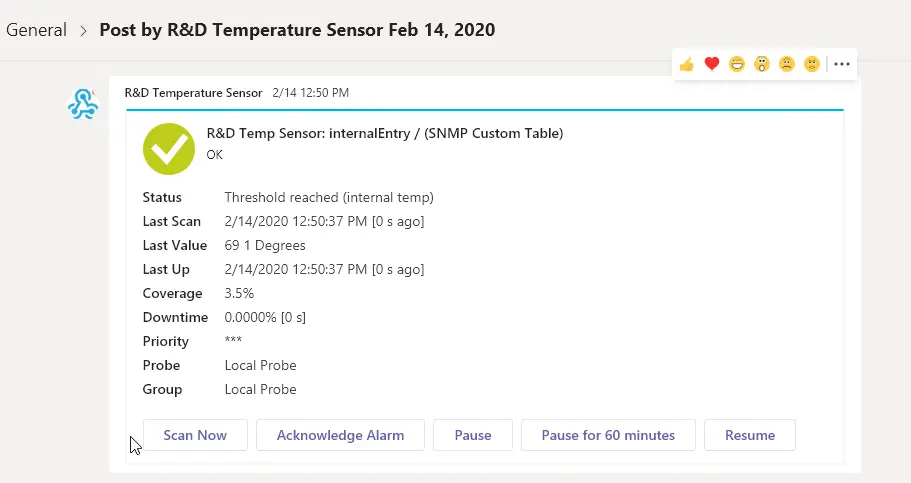Pause the sensor with Pause button
Viewport: 911px width, 483px height.
tap(473, 435)
